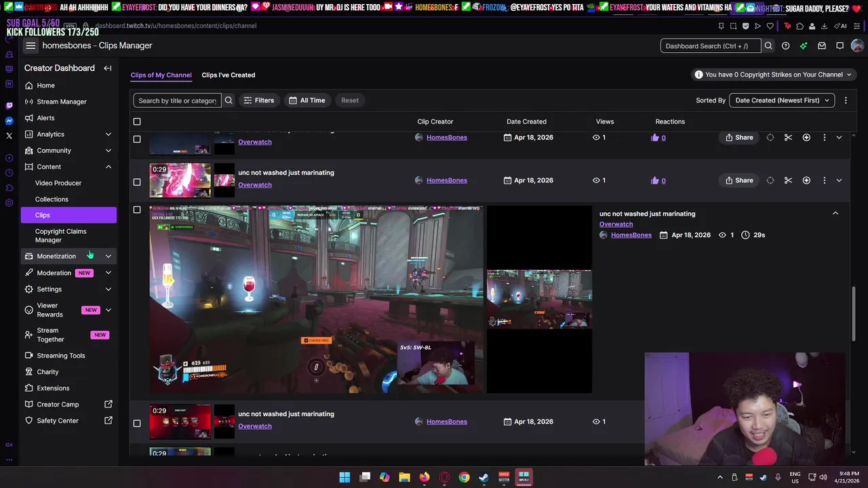Click the clip search magnifier icon
This screenshot has height=488, width=868.
(229, 100)
